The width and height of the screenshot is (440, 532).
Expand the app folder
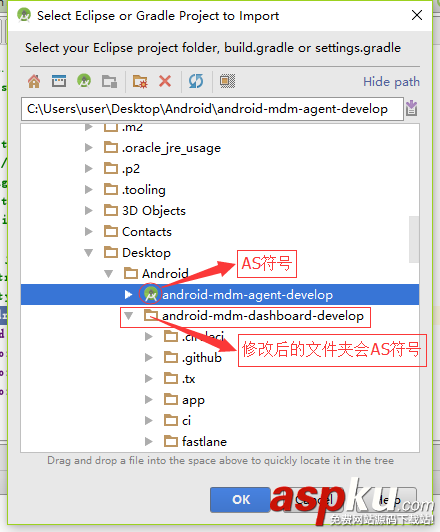pos(149,400)
